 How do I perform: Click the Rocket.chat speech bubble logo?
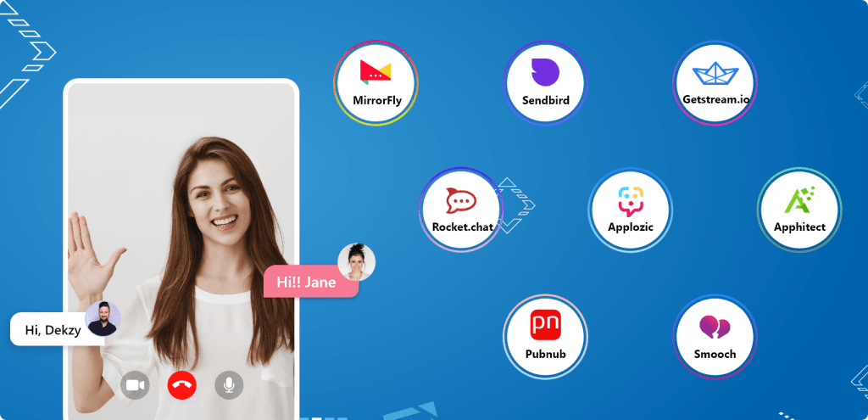[x=461, y=200]
